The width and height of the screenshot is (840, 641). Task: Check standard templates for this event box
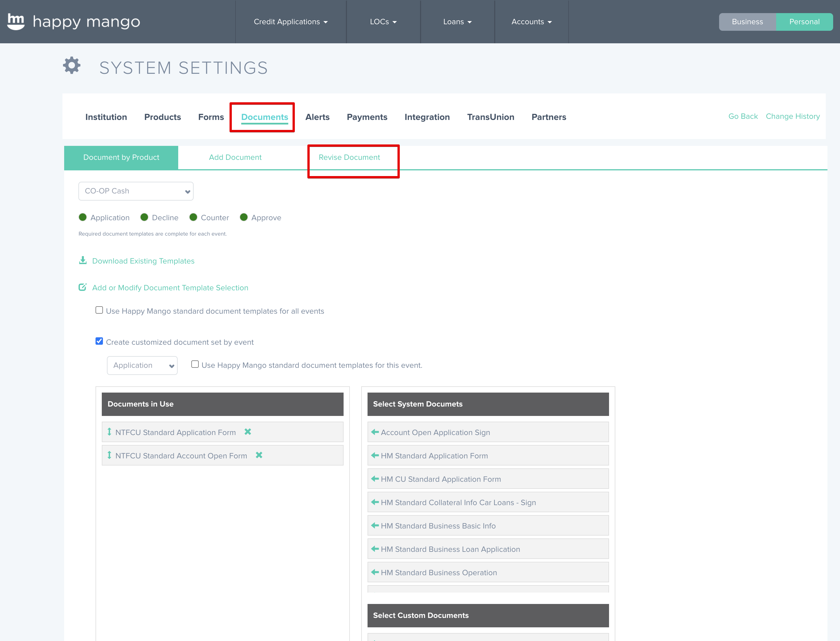[195, 364]
